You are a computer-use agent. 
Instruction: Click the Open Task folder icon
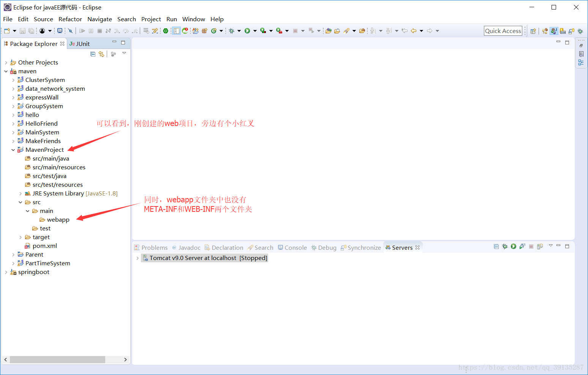[337, 31]
